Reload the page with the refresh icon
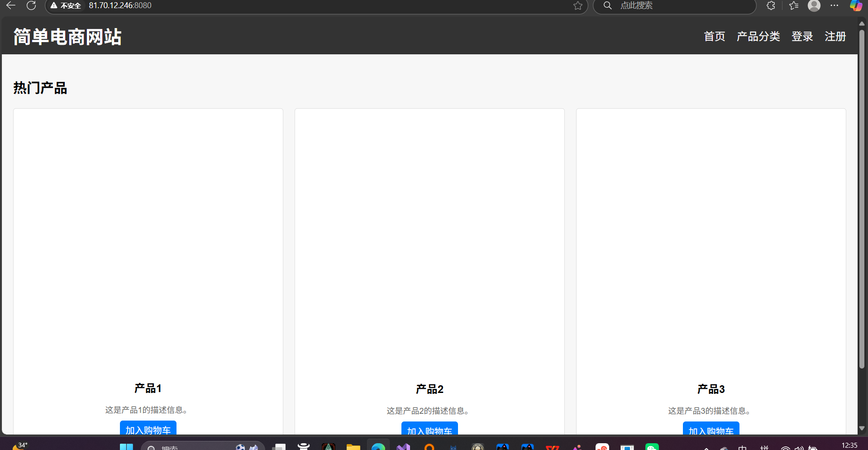The width and height of the screenshot is (868, 450). pos(31,5)
